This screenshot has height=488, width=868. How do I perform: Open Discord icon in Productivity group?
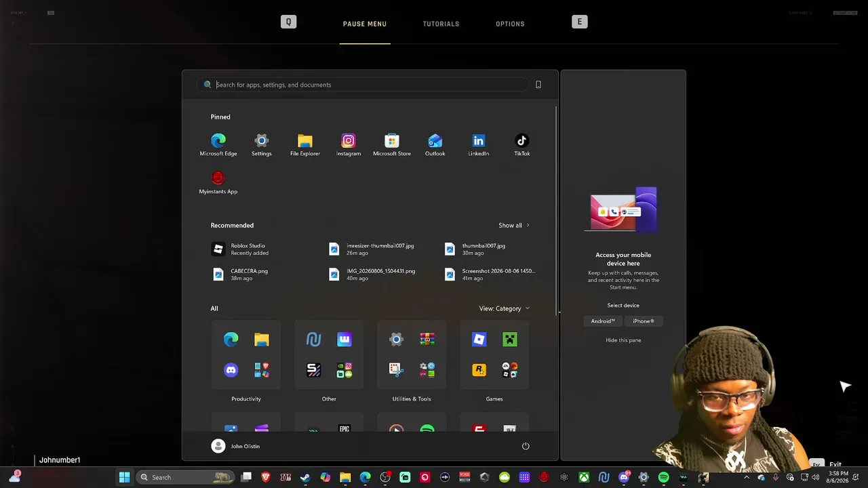pyautogui.click(x=231, y=370)
